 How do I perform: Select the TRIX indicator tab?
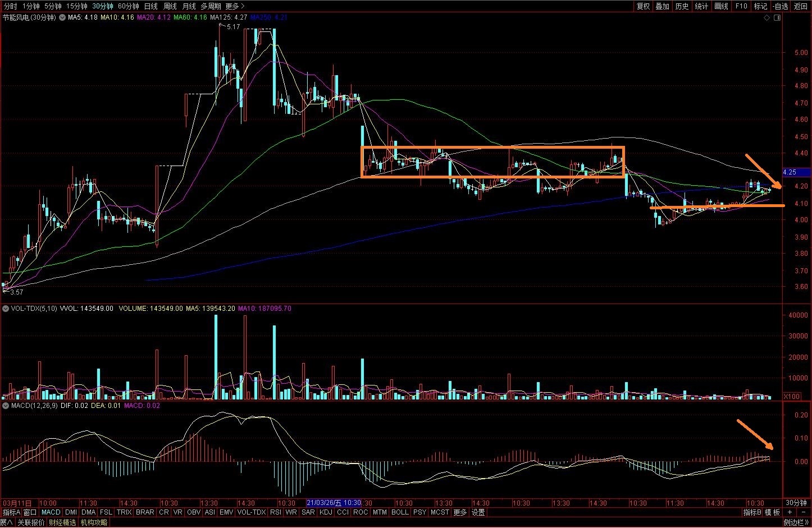pos(124,512)
